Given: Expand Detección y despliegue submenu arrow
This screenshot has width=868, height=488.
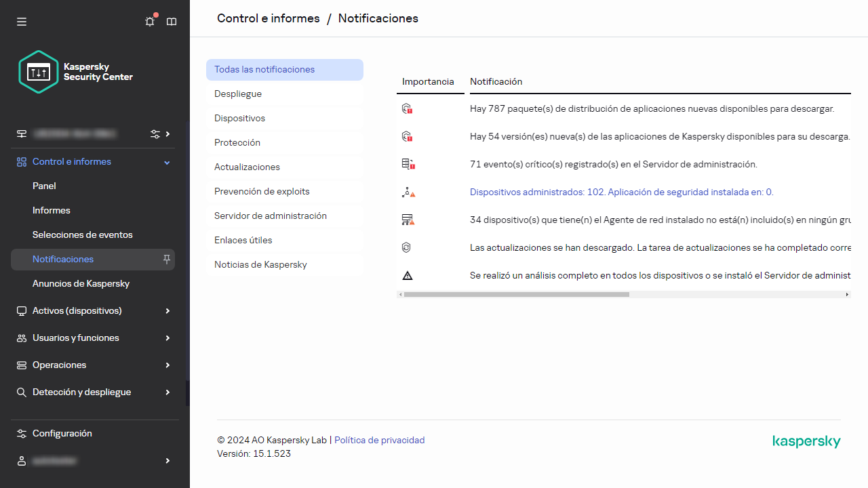Looking at the screenshot, I should (x=167, y=392).
